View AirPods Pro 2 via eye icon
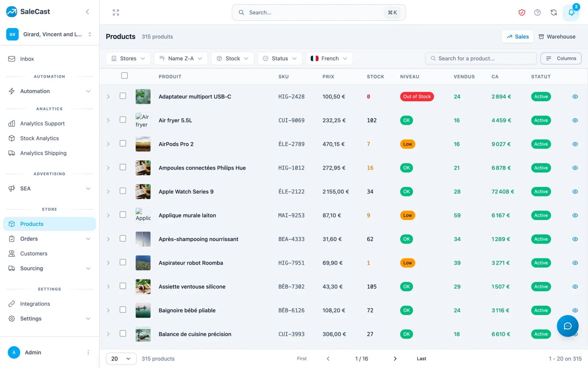 [x=575, y=144]
